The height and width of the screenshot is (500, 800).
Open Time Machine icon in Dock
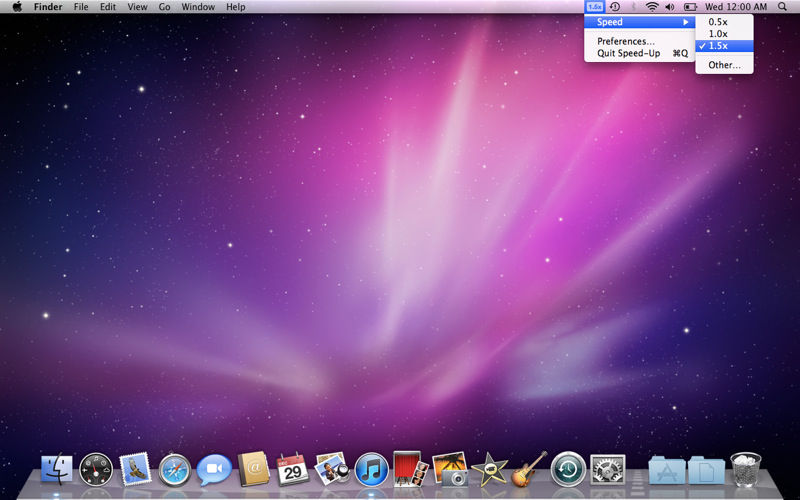(x=568, y=469)
